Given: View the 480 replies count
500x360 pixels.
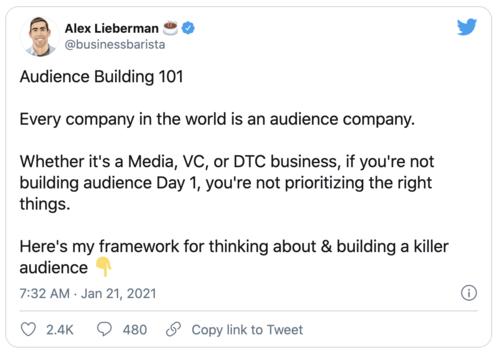Looking at the screenshot, I should [x=135, y=330].
